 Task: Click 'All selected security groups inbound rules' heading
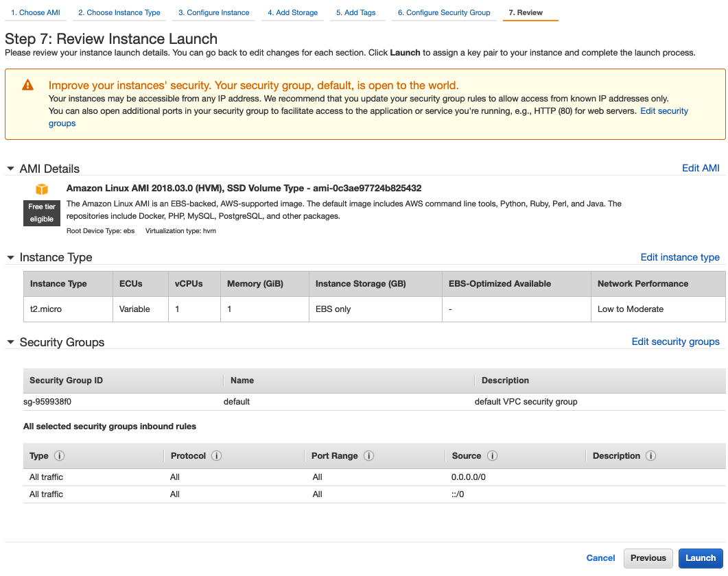tap(110, 426)
